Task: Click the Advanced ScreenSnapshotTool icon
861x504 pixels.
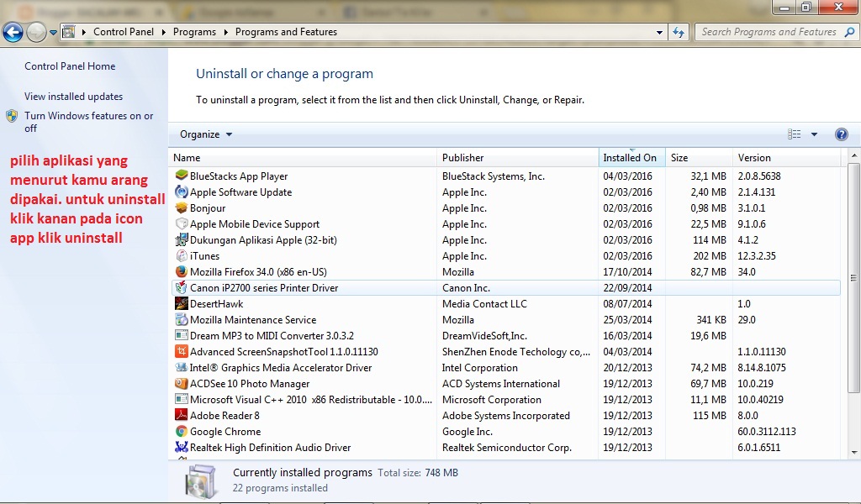Action: pos(182,351)
